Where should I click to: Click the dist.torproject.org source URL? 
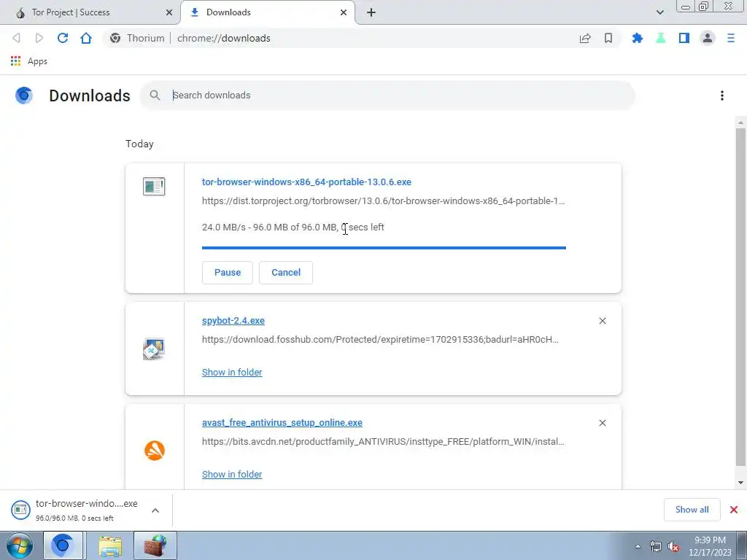click(x=384, y=201)
